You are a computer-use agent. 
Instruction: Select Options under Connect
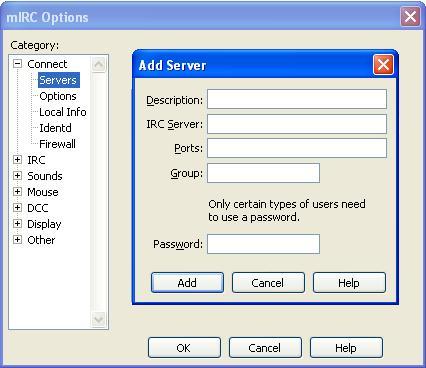point(58,96)
